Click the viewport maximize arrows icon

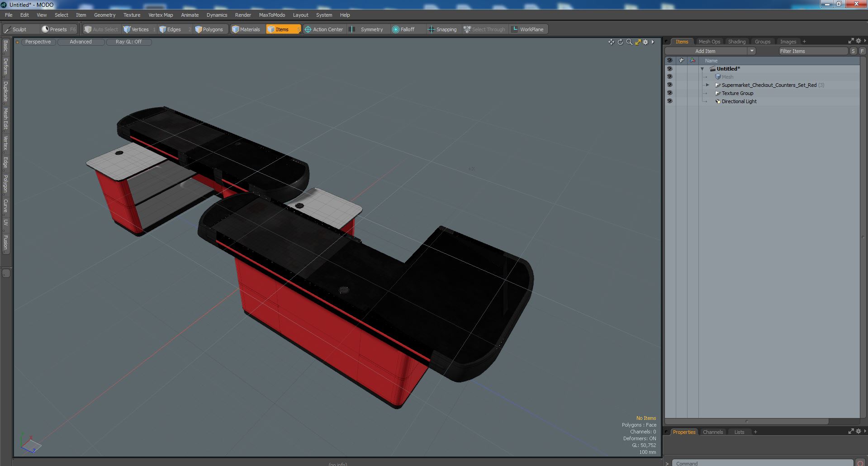click(638, 42)
